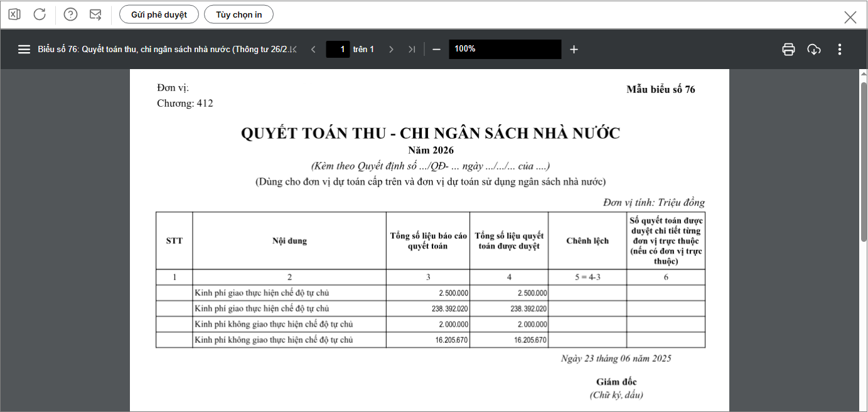Edit the current page number field
This screenshot has width=868, height=412.
point(338,49)
